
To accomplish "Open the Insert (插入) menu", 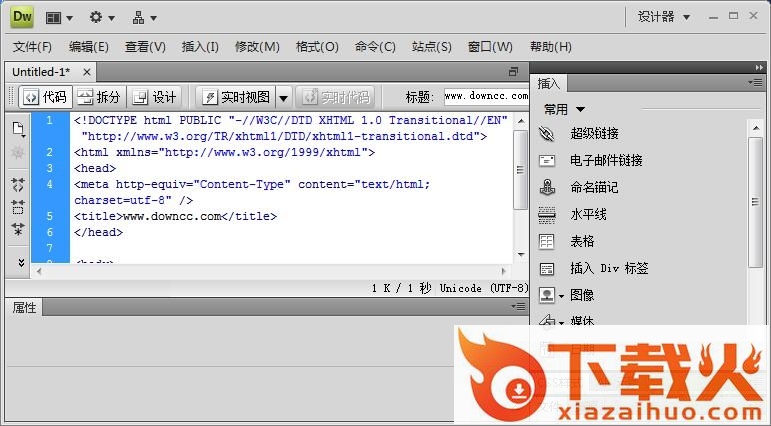I will coord(200,47).
